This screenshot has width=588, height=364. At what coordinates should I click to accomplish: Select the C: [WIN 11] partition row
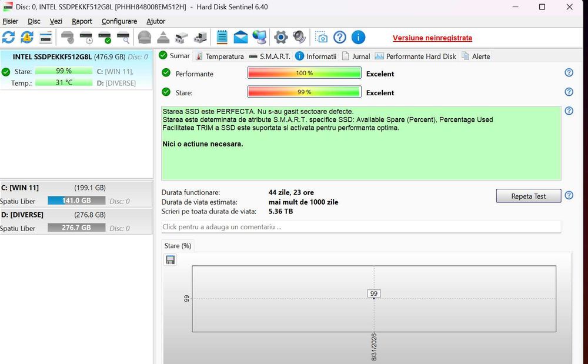coord(76,194)
